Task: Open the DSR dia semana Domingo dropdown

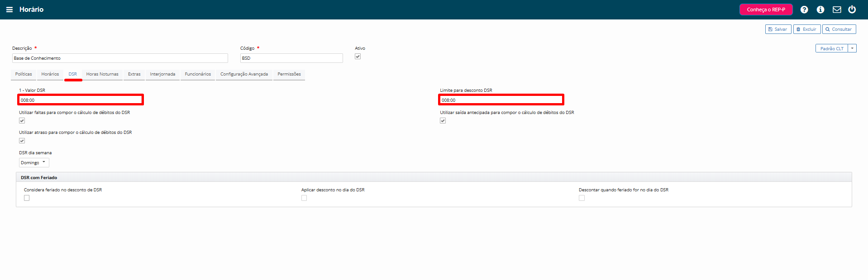Action: pyautogui.click(x=34, y=163)
